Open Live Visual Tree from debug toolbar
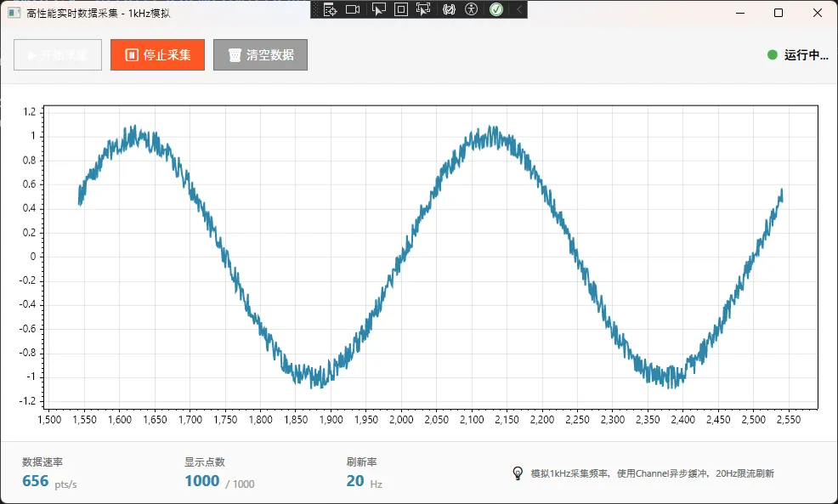The width and height of the screenshot is (838, 504). (331, 9)
